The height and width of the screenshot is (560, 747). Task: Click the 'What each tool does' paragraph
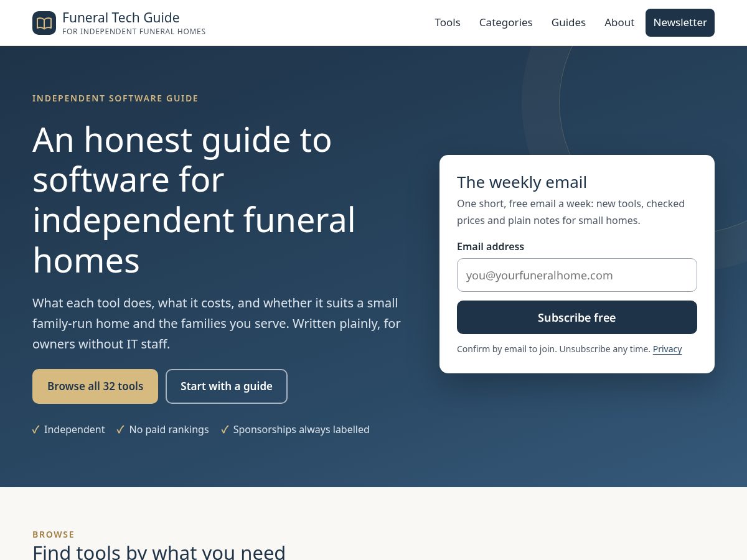coord(217,324)
